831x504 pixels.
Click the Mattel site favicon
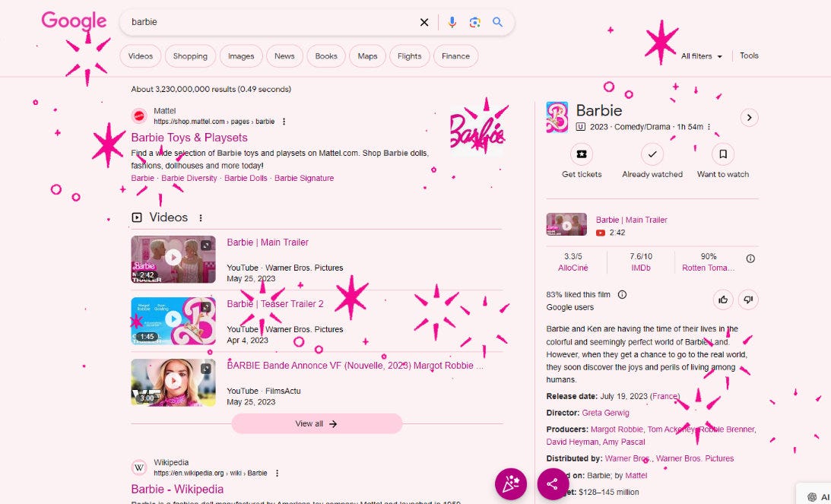[x=139, y=116]
